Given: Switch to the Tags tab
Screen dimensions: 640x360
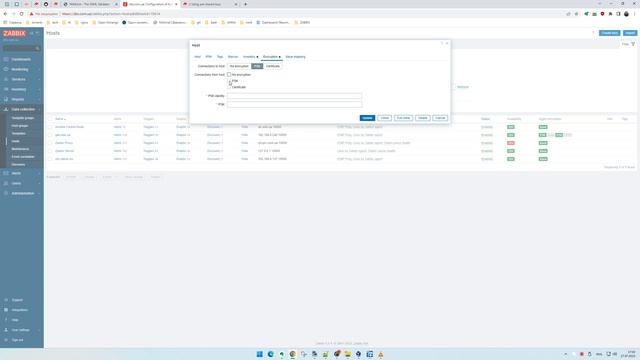Looking at the screenshot, I should (220, 57).
